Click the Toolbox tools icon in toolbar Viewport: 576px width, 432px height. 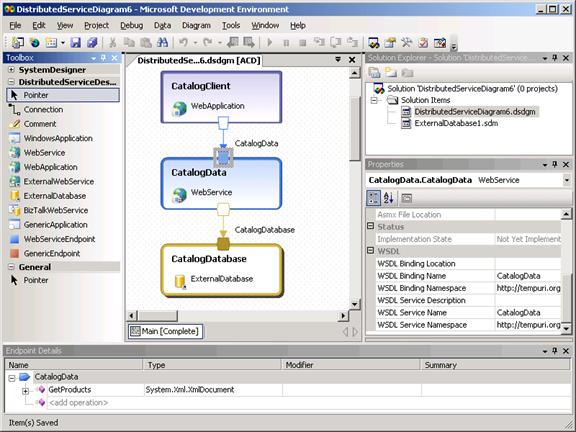click(x=406, y=43)
